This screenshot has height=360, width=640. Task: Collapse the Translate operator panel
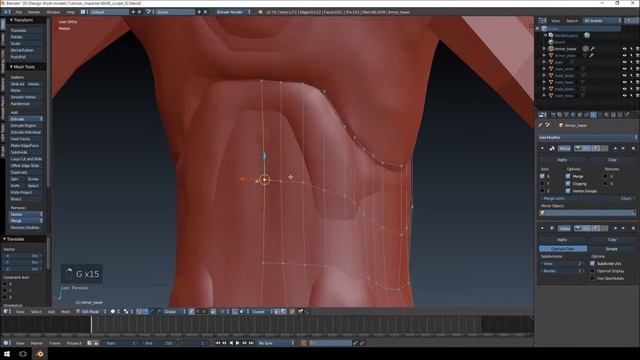24,239
